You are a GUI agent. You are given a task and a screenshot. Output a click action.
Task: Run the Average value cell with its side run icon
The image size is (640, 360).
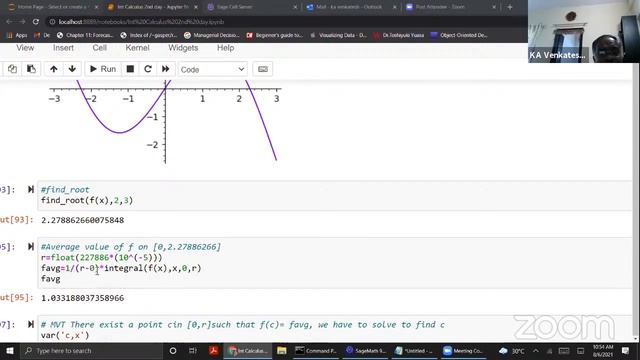coord(31,247)
